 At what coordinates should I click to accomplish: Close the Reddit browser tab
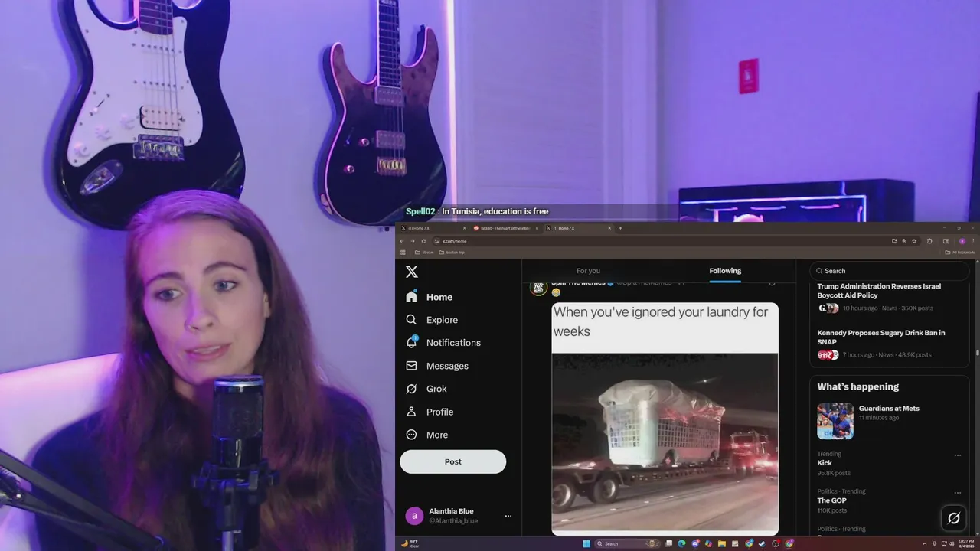537,228
